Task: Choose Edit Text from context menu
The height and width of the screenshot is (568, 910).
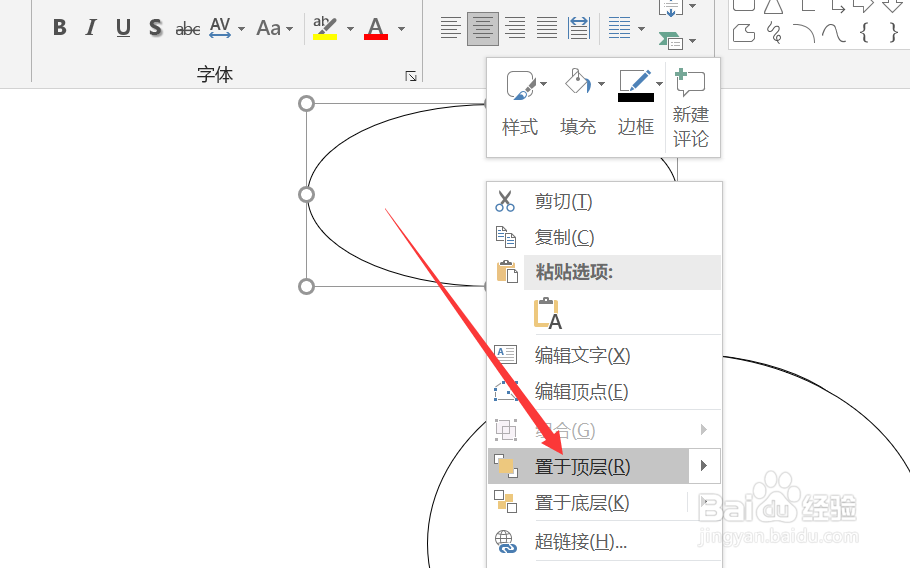Action: (605, 355)
